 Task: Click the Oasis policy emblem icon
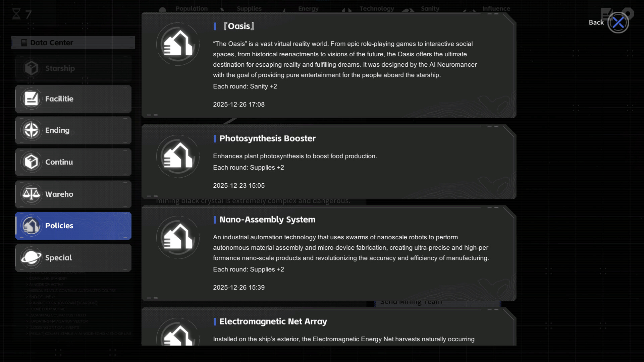(178, 44)
